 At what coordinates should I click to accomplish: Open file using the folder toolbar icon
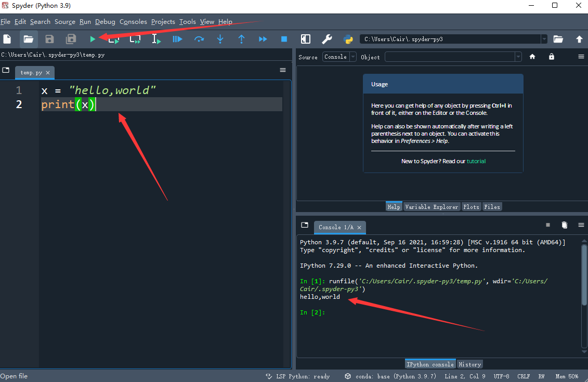coord(29,39)
